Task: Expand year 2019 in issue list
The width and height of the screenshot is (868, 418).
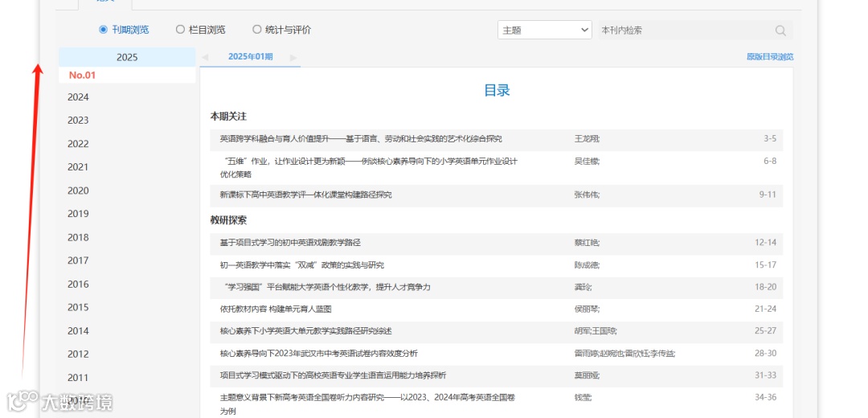Action: [x=78, y=214]
